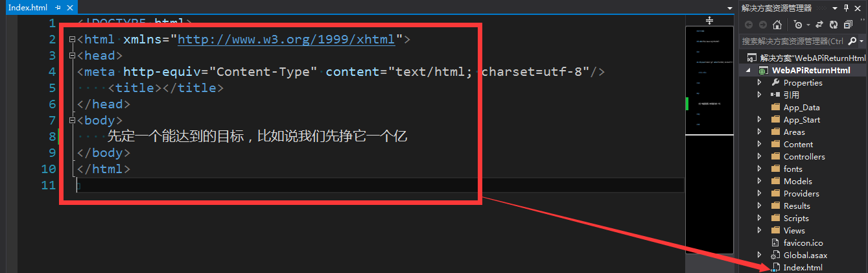This screenshot has height=273, width=868.
Task: Open the Solution Explorer window position dropdown
Action: click(834, 8)
